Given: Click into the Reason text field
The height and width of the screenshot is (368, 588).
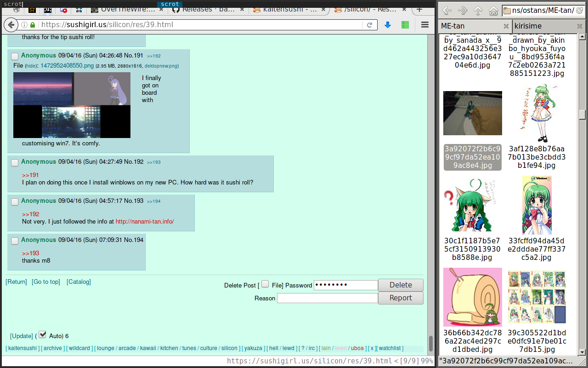Looking at the screenshot, I should [x=327, y=298].
